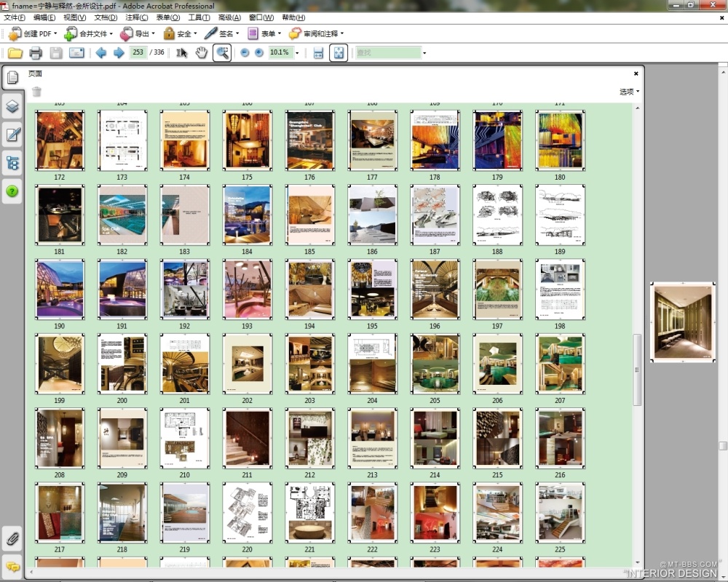Toggle the Scrolling Pages view button
The image size is (728, 582).
[x=318, y=52]
